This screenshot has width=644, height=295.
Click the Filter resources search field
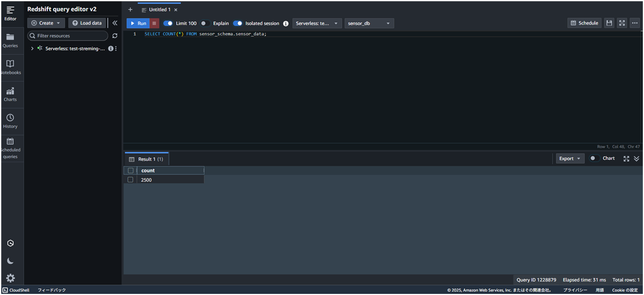click(x=68, y=36)
